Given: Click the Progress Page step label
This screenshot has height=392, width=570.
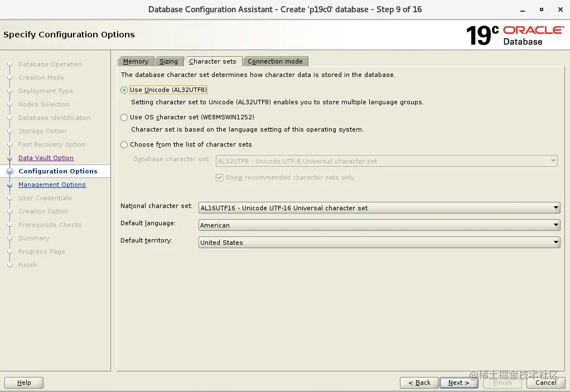Looking at the screenshot, I should (x=42, y=251).
